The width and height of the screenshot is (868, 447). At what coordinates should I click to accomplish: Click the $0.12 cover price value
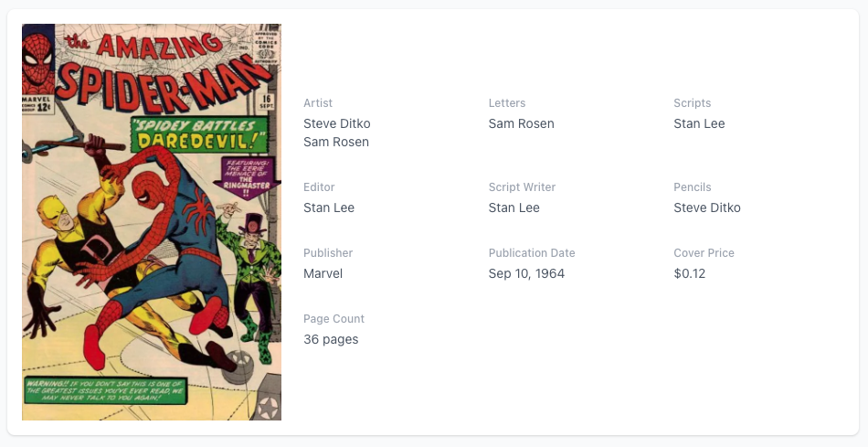(x=690, y=273)
